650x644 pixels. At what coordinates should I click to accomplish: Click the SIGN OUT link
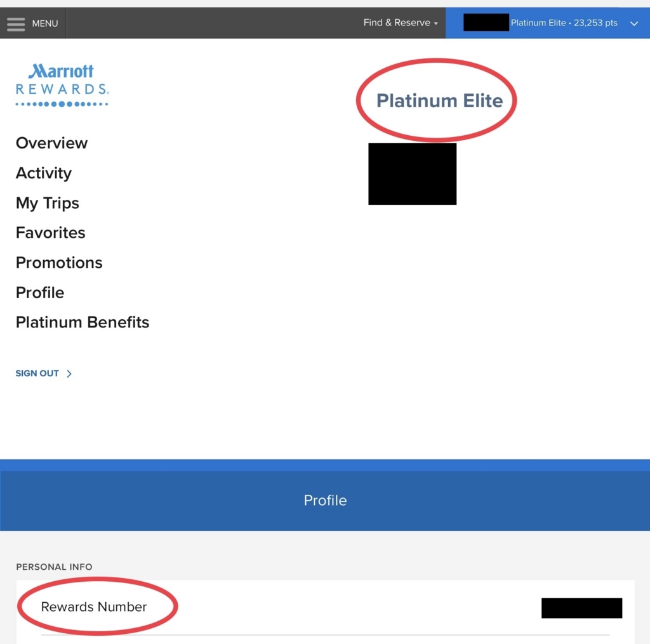37,373
